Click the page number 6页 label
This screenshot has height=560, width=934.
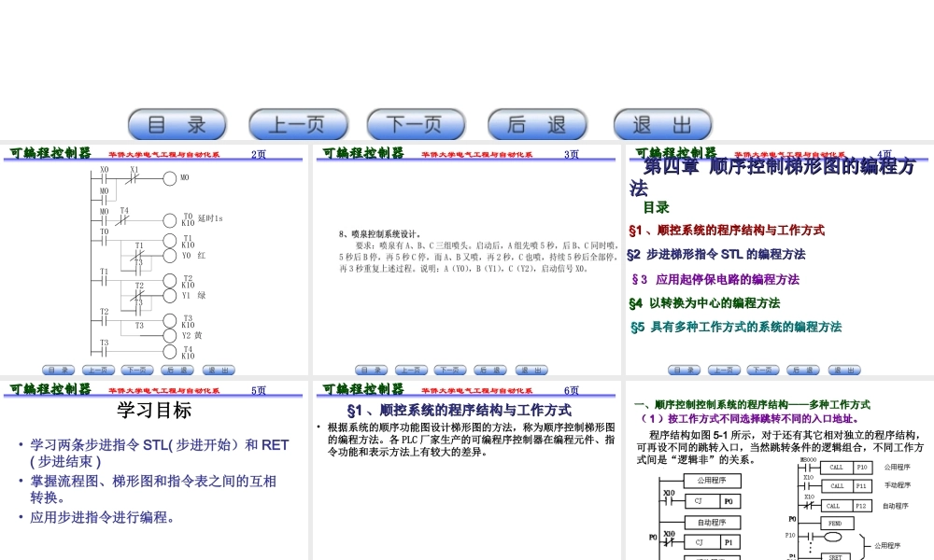572,390
